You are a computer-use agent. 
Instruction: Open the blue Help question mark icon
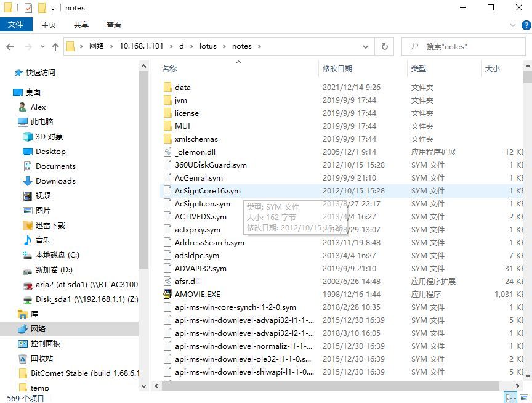pos(526,25)
